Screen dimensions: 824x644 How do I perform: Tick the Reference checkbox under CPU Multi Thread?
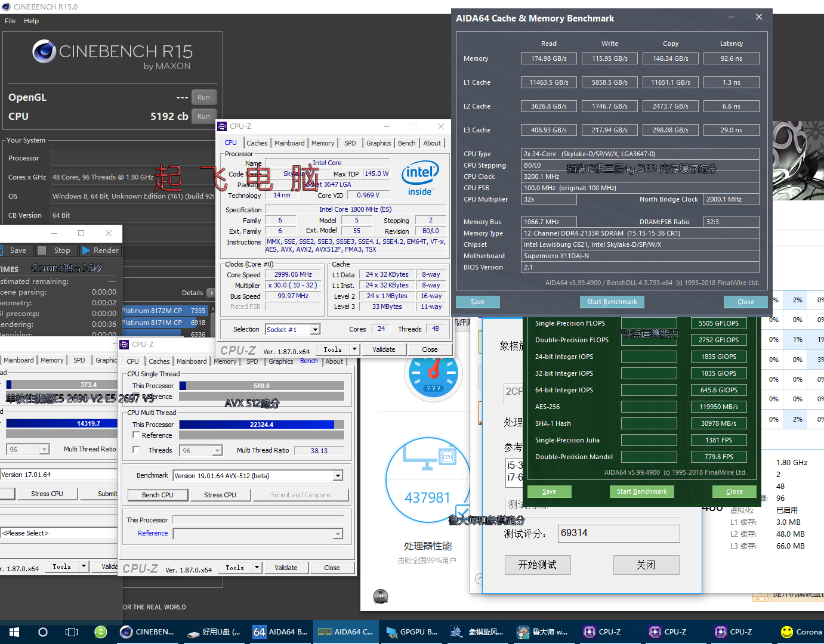pyautogui.click(x=136, y=435)
